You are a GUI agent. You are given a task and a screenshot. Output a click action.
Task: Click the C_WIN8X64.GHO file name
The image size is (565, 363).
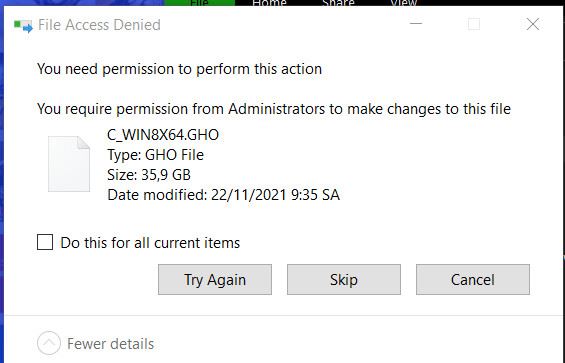tap(163, 135)
